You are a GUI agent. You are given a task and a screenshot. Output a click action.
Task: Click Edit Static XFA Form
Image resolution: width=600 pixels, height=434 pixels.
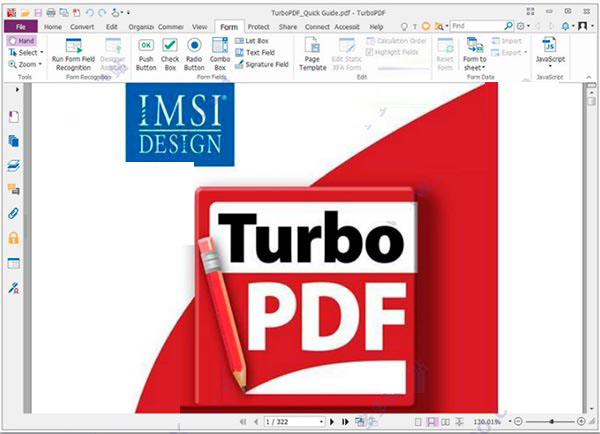pyautogui.click(x=346, y=55)
